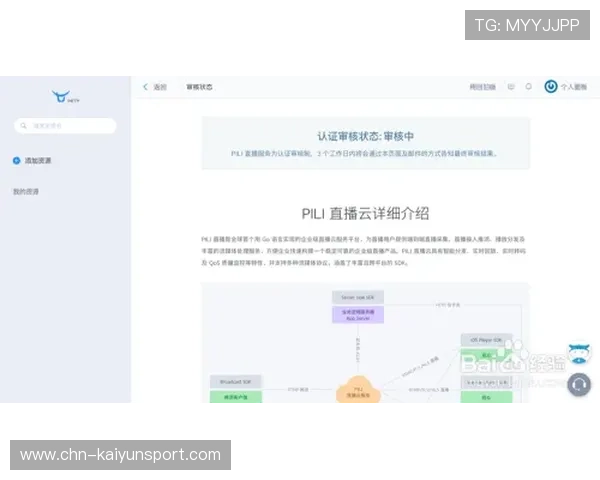600x480 pixels.
Task: Click the blue plus icon beside 添加资源
Action: click(16, 160)
